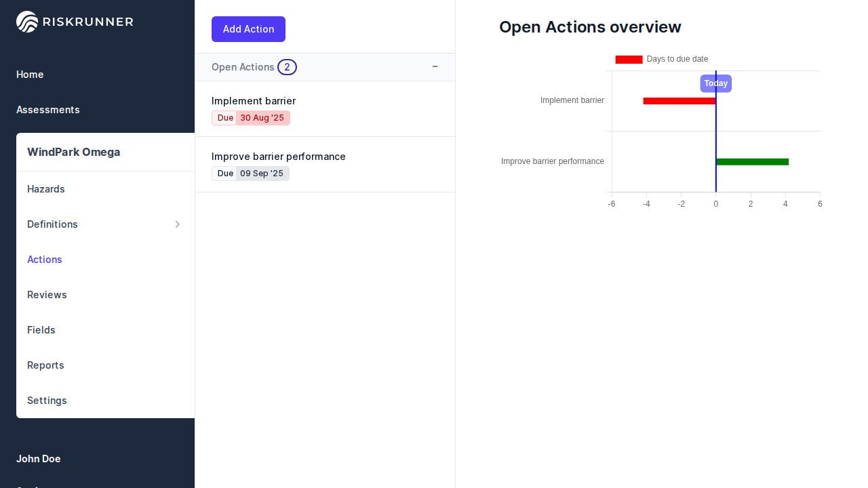Click the red Implement barrier chart bar
Viewport: 868px width, 488px height.
point(679,101)
